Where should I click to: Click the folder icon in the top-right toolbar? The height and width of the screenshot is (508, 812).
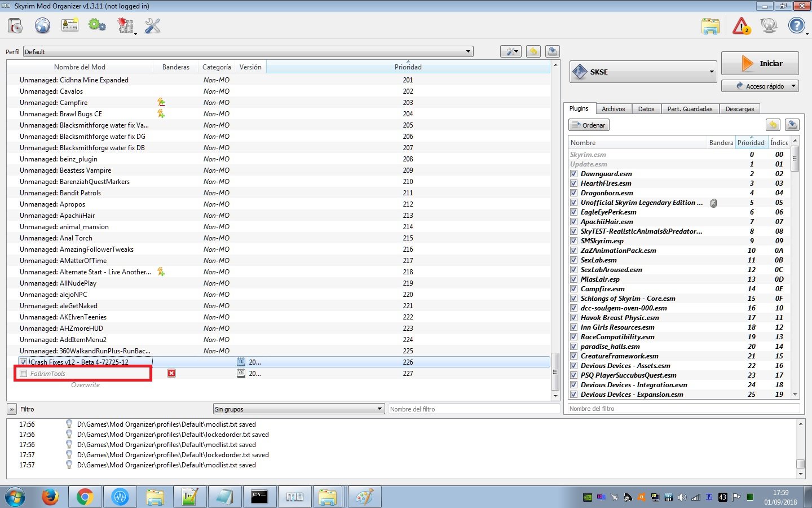coord(710,26)
